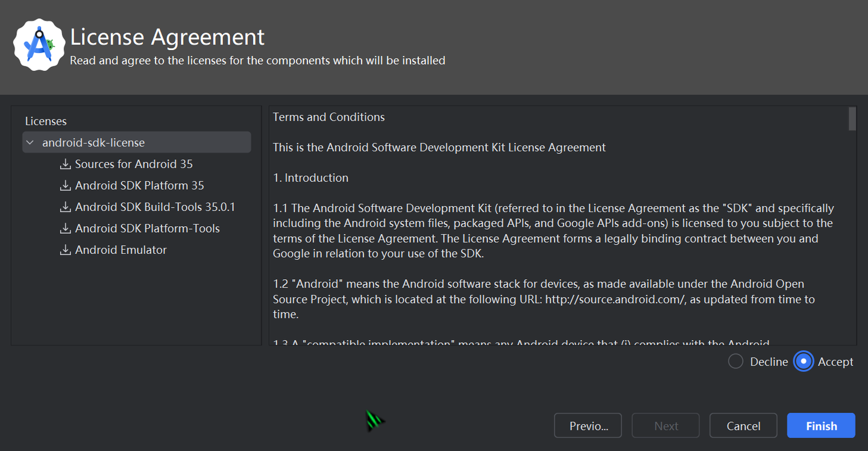The image size is (868, 451).
Task: Select Android SDK Platform 35 item
Action: (x=139, y=186)
